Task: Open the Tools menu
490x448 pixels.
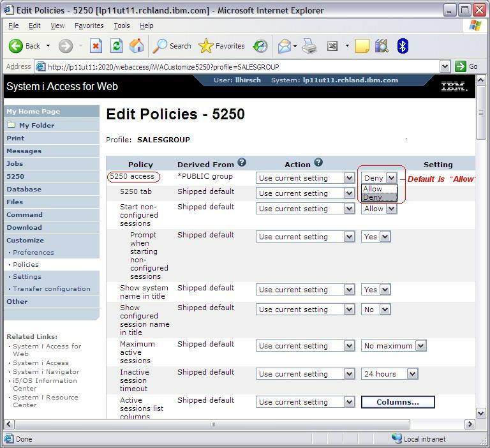Action: 122,26
